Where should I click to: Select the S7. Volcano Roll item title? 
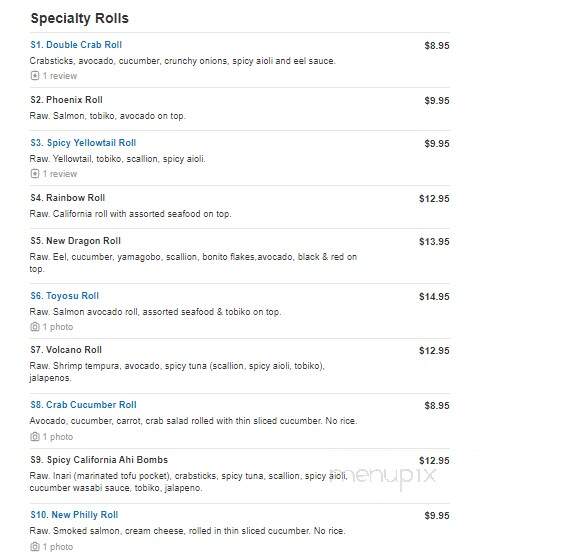click(66, 349)
